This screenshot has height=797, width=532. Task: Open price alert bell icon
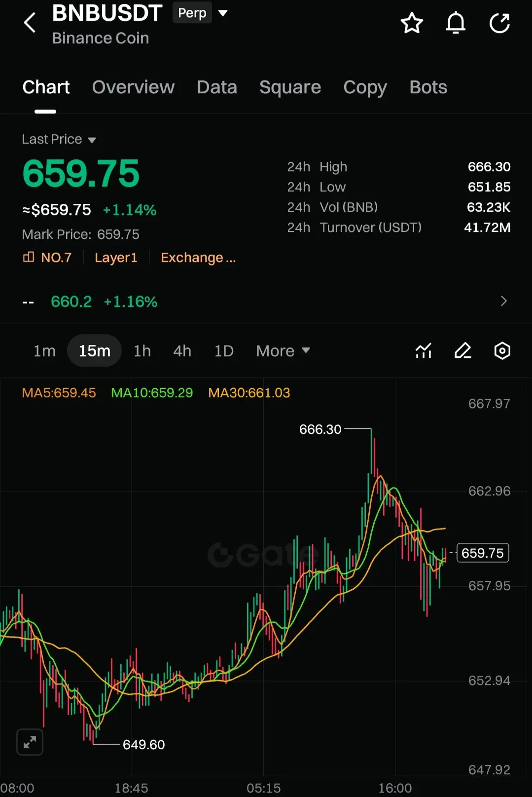pos(456,23)
